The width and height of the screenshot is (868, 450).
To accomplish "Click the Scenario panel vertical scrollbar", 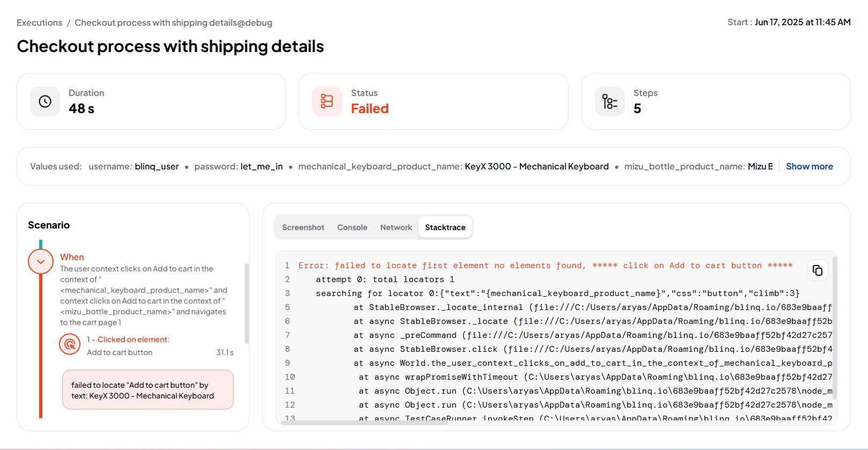I will (247, 303).
